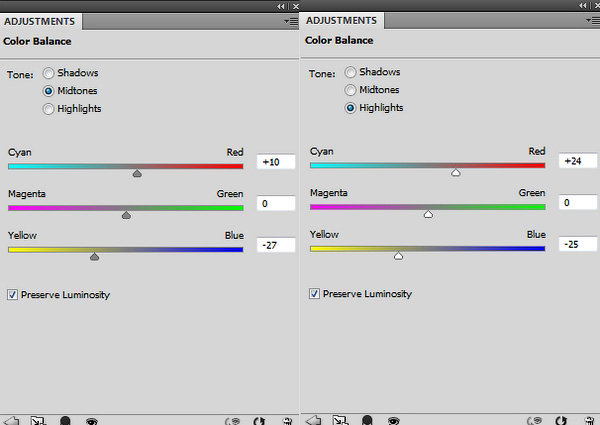Toggle Preserve Luminosity in right panel
The width and height of the screenshot is (600, 425).
[314, 294]
